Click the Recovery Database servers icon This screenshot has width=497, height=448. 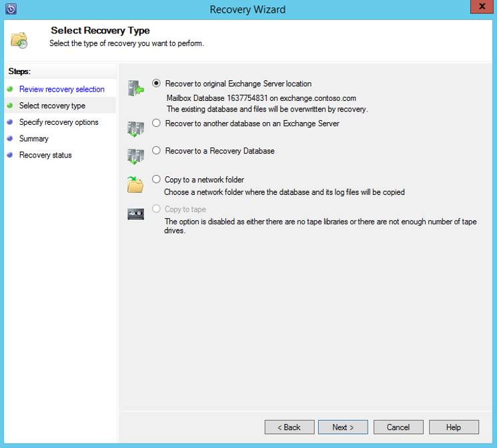[x=135, y=156]
